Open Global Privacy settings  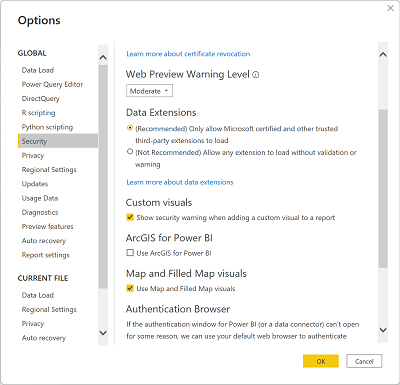(33, 156)
